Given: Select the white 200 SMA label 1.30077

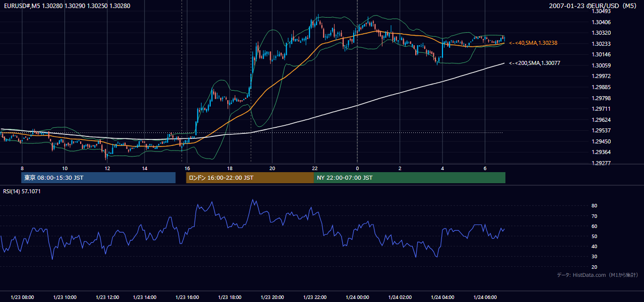Looking at the screenshot, I should 535,63.
